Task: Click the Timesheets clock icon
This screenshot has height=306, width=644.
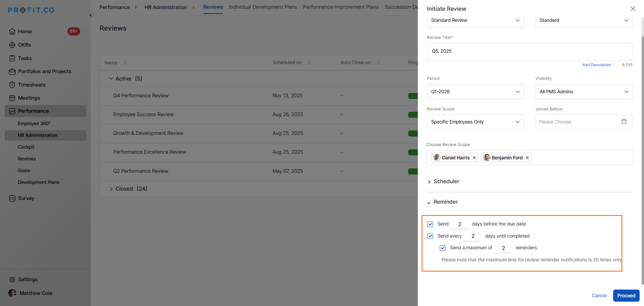Action: point(12,85)
